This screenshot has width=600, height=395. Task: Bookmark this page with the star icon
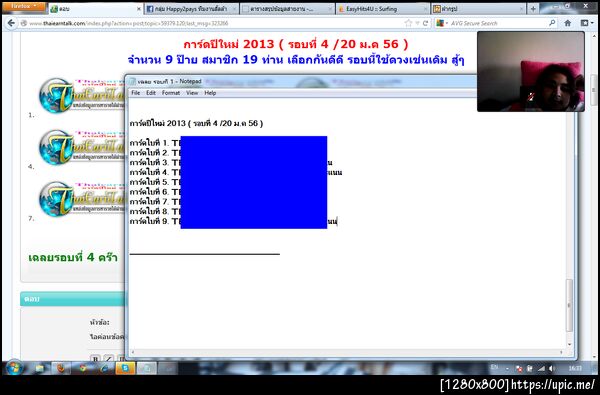[x=408, y=23]
